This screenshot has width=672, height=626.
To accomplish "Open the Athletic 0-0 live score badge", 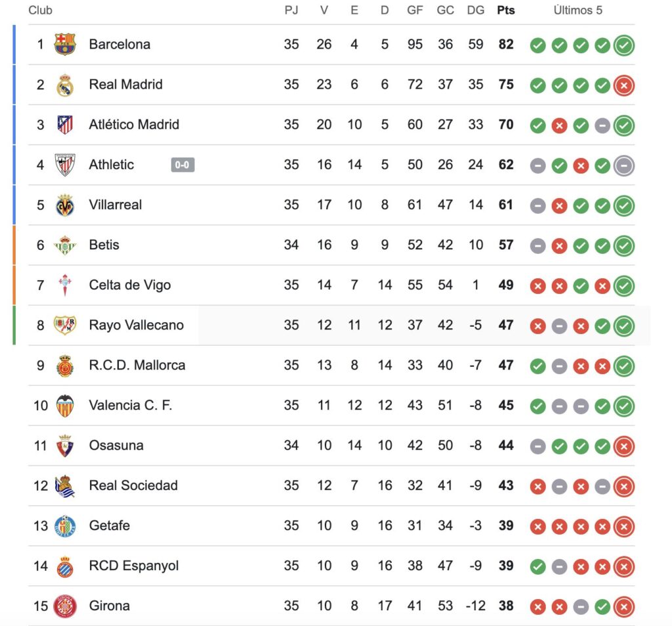I will point(182,165).
